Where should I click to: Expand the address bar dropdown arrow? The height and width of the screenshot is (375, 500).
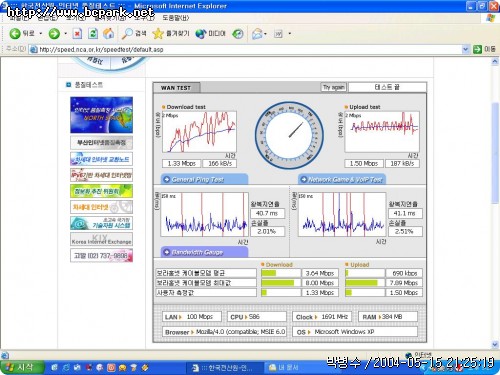(465, 49)
